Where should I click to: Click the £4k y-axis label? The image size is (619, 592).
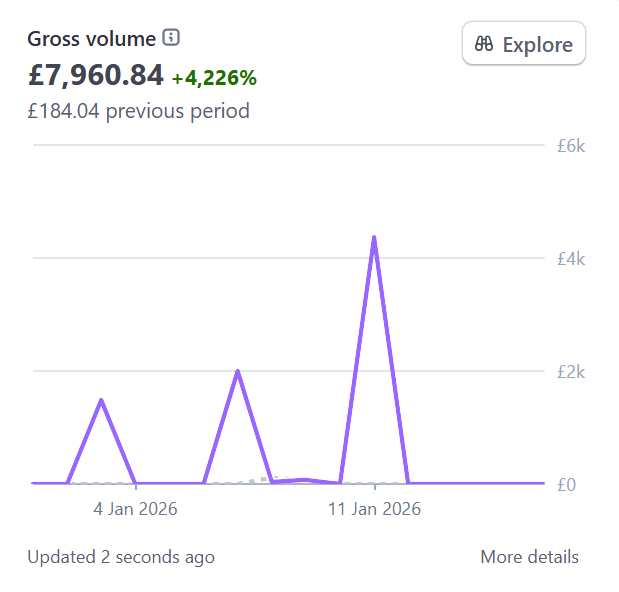(x=570, y=259)
